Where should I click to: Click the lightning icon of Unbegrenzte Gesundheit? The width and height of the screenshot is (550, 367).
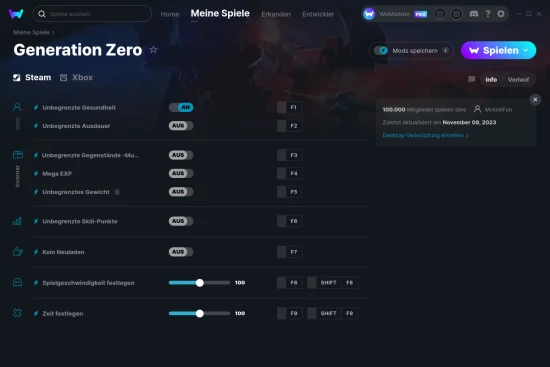click(x=36, y=107)
